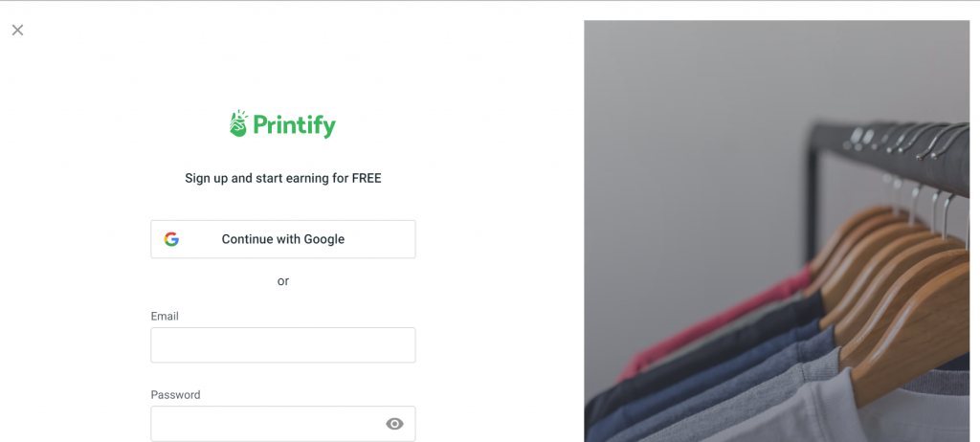Click the green Printify hand logo icon
980x442 pixels.
238,124
